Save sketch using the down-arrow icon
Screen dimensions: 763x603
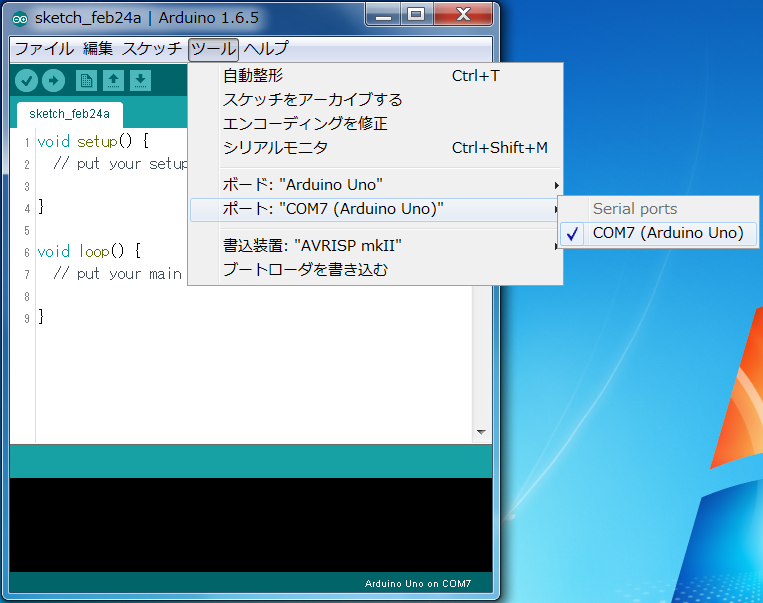click(140, 81)
